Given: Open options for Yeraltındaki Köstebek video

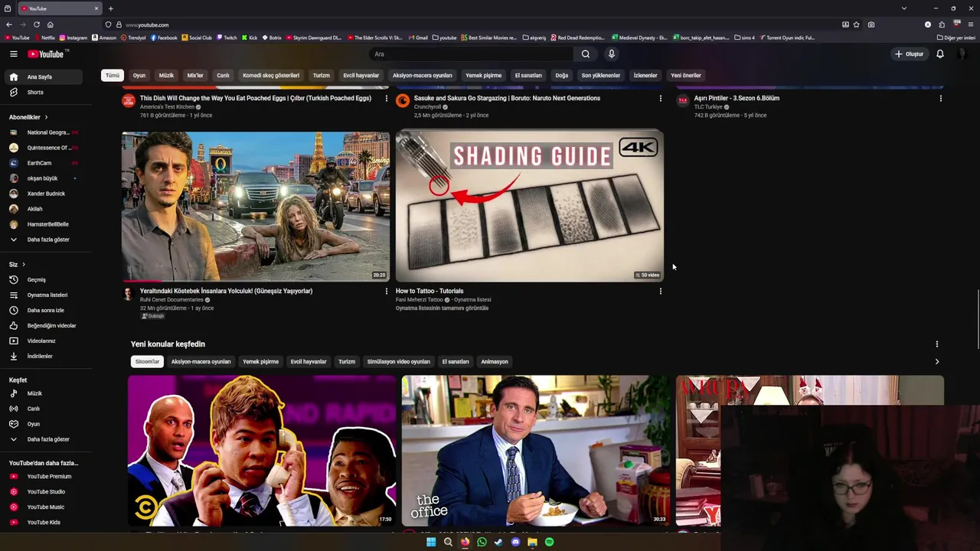Looking at the screenshot, I should 387,291.
